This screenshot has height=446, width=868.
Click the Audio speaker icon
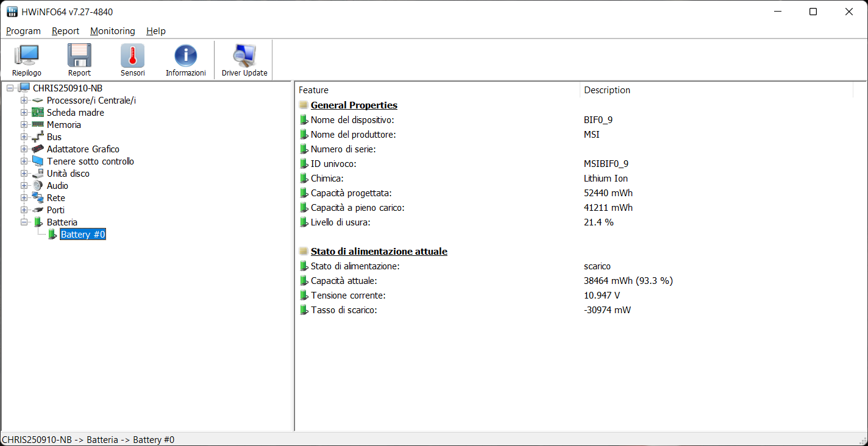coord(38,186)
